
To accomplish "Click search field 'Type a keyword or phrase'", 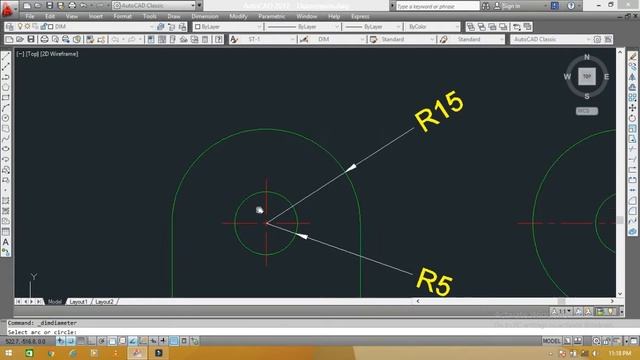I will [437, 6].
